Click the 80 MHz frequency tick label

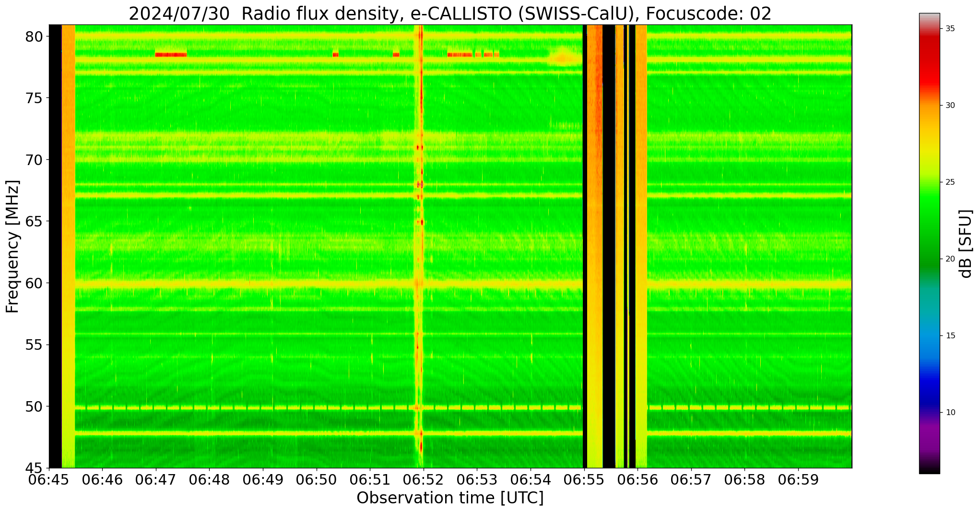(34, 36)
